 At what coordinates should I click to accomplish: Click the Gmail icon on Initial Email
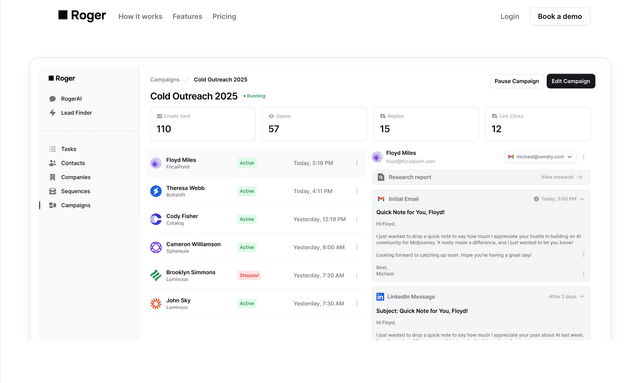coord(381,199)
